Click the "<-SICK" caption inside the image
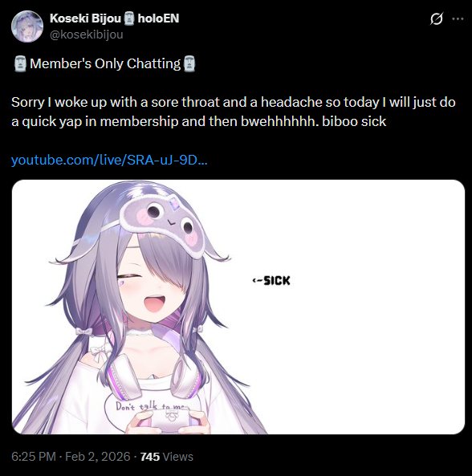This screenshot has width=472, height=476. click(271, 280)
